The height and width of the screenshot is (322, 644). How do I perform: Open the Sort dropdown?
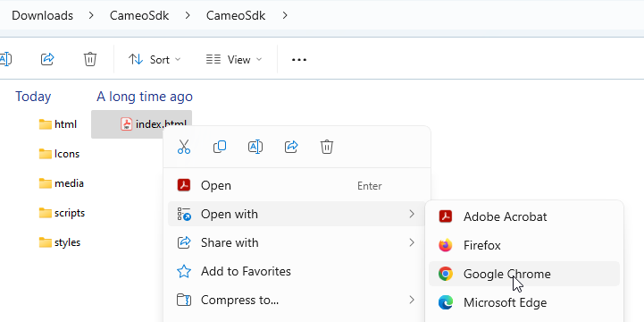pos(155,60)
